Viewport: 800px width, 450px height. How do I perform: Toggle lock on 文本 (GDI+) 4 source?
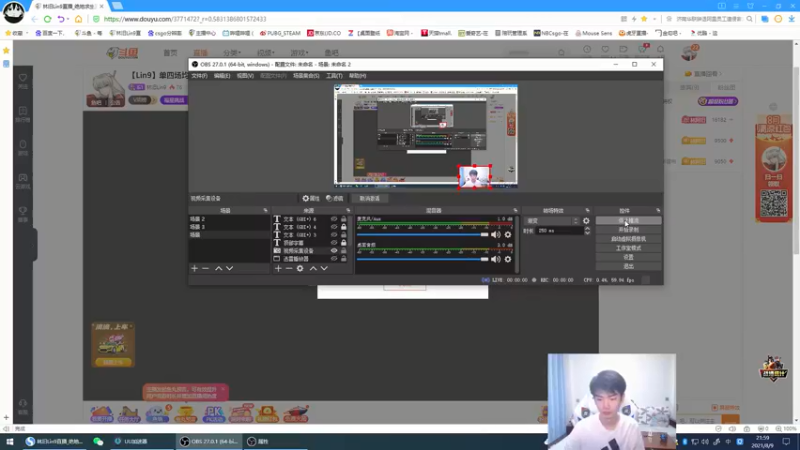(x=343, y=227)
